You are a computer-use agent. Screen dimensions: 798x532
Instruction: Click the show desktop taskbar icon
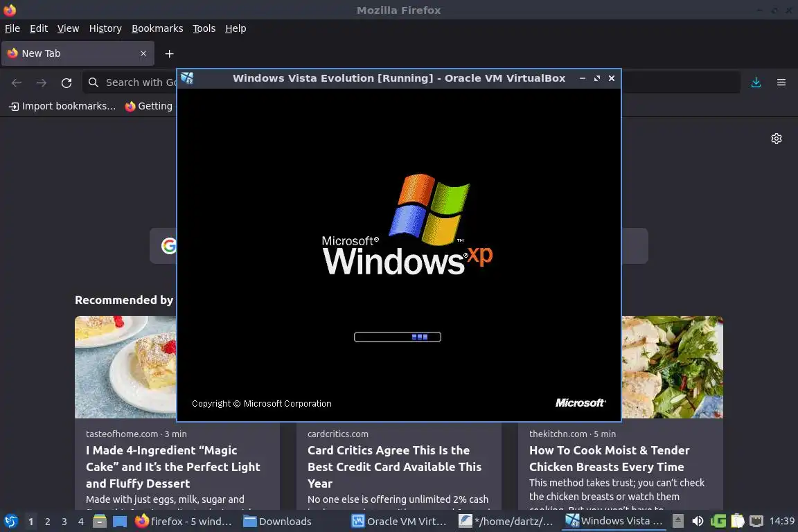coord(120,522)
